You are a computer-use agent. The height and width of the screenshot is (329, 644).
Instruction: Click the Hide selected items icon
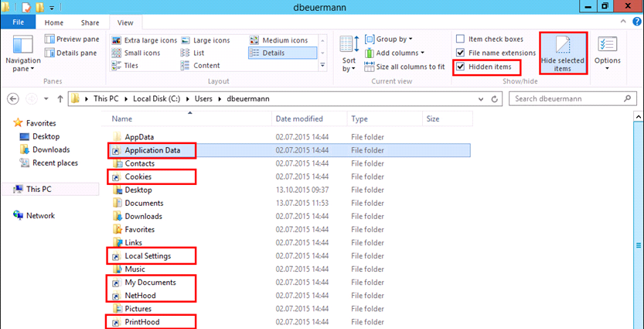coord(563,45)
